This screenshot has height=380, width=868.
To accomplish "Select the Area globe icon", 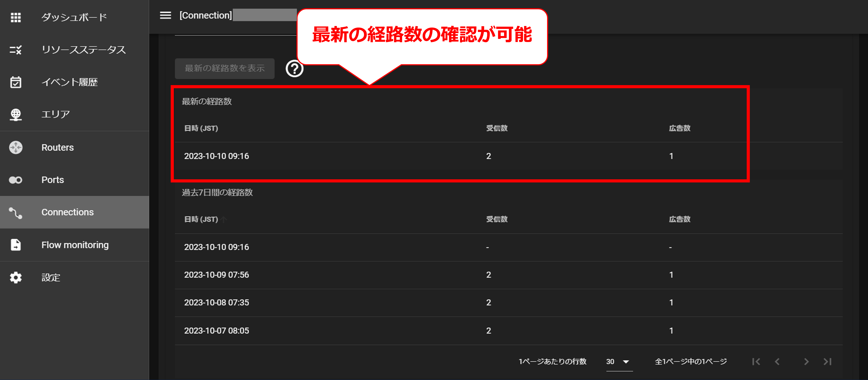I will (16, 114).
